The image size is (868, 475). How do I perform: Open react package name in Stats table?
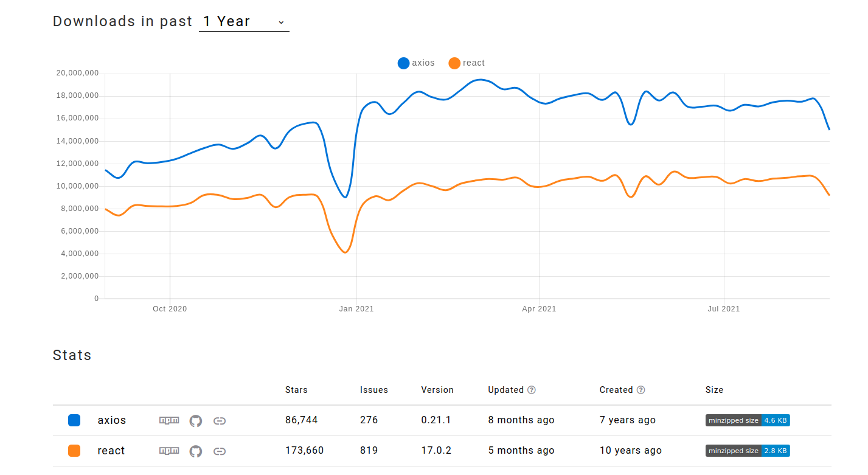point(111,451)
